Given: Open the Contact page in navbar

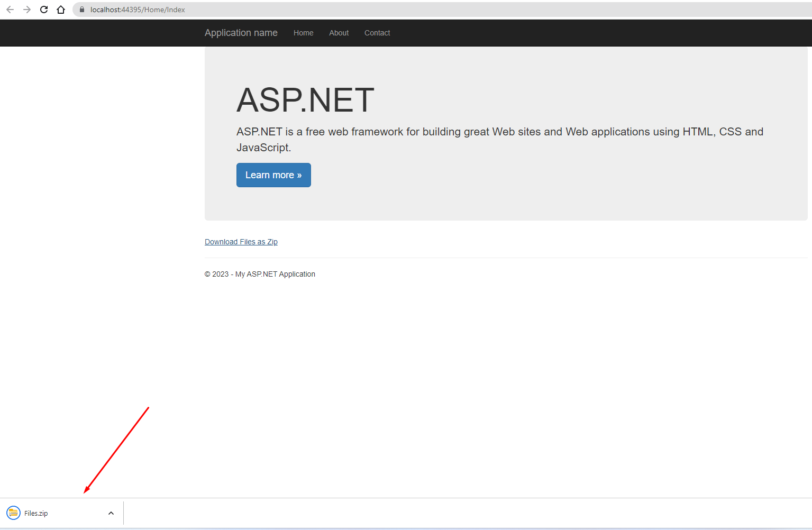Looking at the screenshot, I should (x=377, y=33).
